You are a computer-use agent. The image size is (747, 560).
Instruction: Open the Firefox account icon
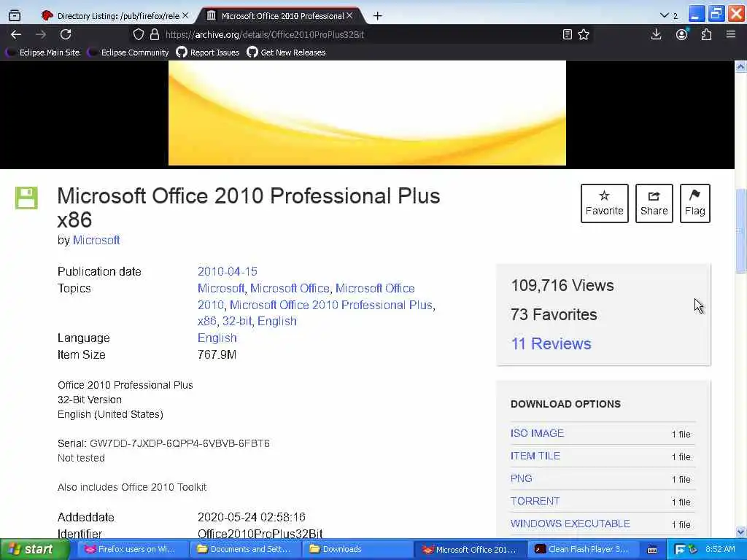[682, 34]
